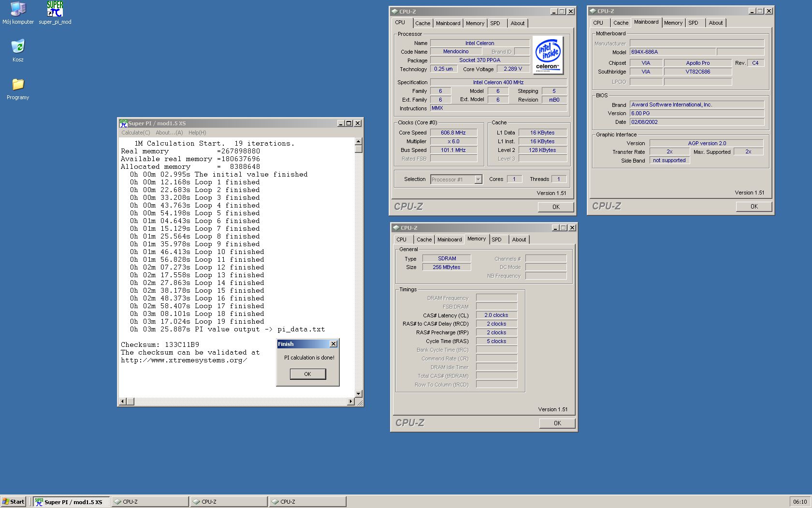The image size is (812, 508).
Task: Click the CPU-Z title icon in CPU tab window
Action: click(395, 11)
